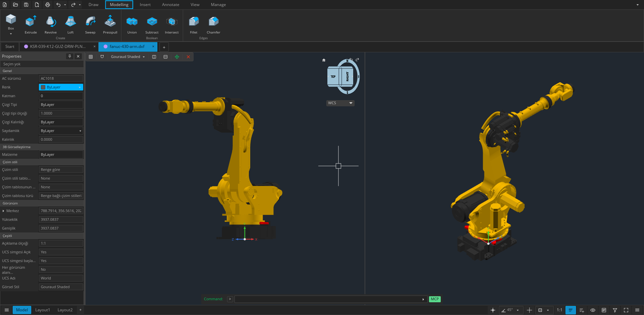
Task: Open the Box dropdown arrow
Action: pyautogui.click(x=11, y=34)
